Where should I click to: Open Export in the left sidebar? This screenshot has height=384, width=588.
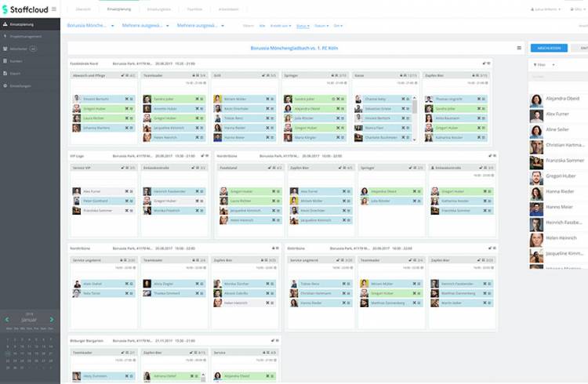pos(30,73)
